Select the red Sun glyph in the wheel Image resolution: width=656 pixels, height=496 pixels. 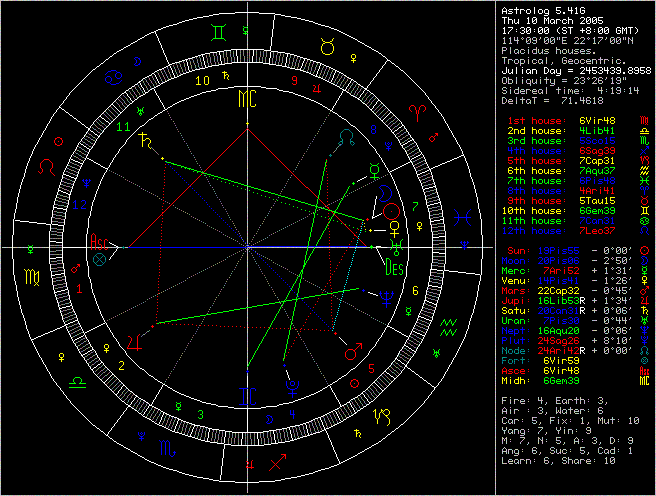coord(393,212)
